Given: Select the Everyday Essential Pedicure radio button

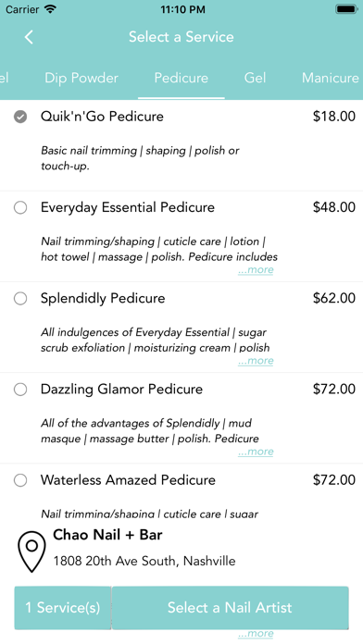Looking at the screenshot, I should (x=20, y=208).
